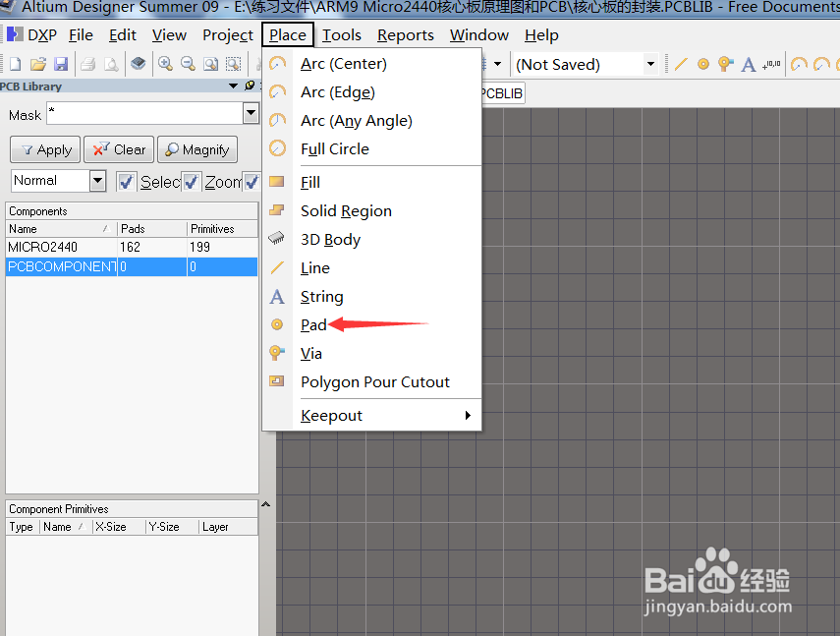Choose String from the Place menu
This screenshot has width=840, height=636.
click(371, 296)
